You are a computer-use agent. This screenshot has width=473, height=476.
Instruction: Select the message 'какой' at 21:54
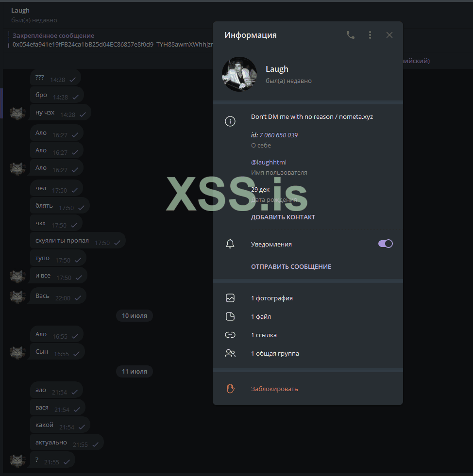[60, 425]
